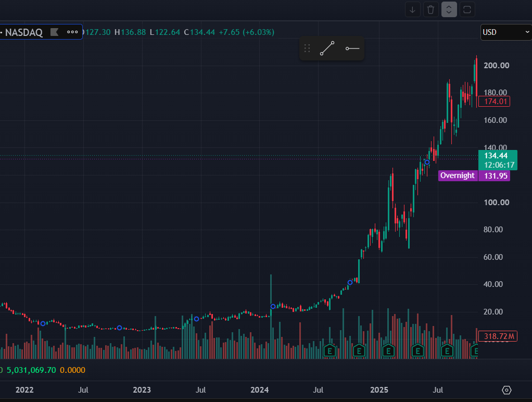Screen dimensions: 532x402
Task: Click the C134.44 close value in legend
Action: coord(199,32)
